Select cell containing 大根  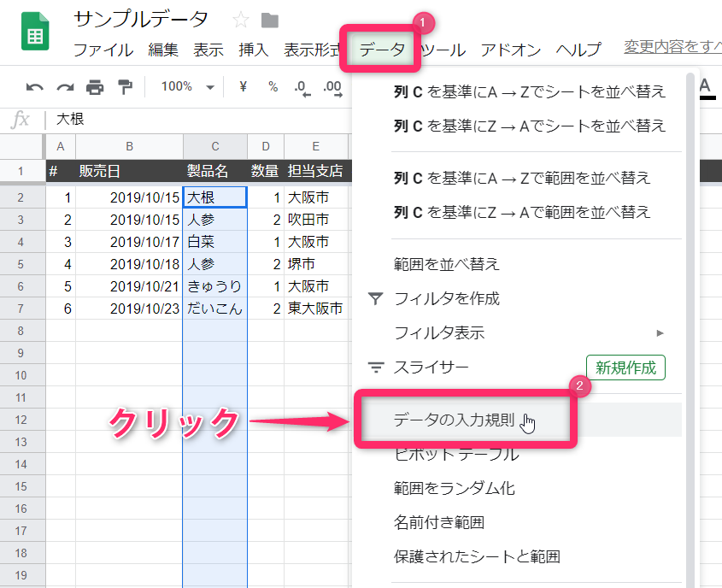[215, 197]
